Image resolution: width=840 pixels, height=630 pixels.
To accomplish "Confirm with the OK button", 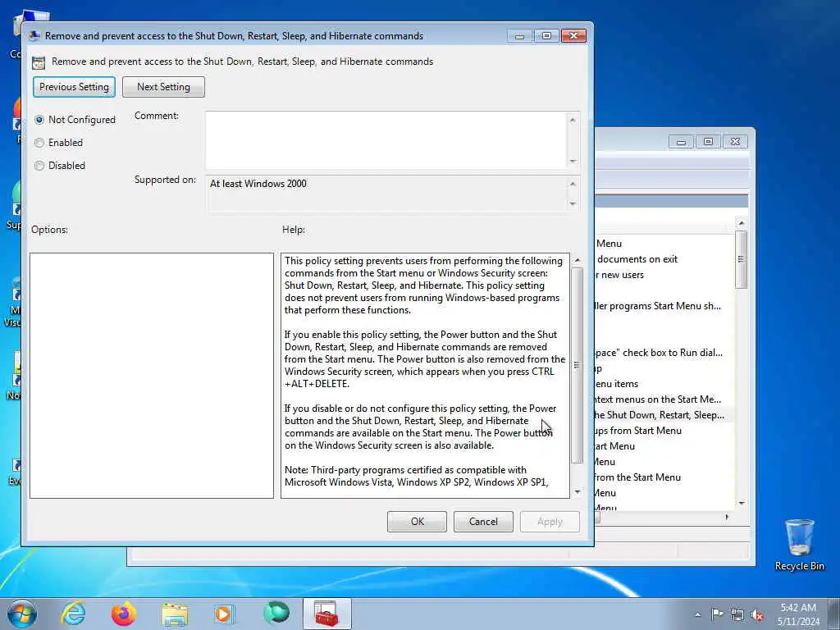I will coord(417,521).
